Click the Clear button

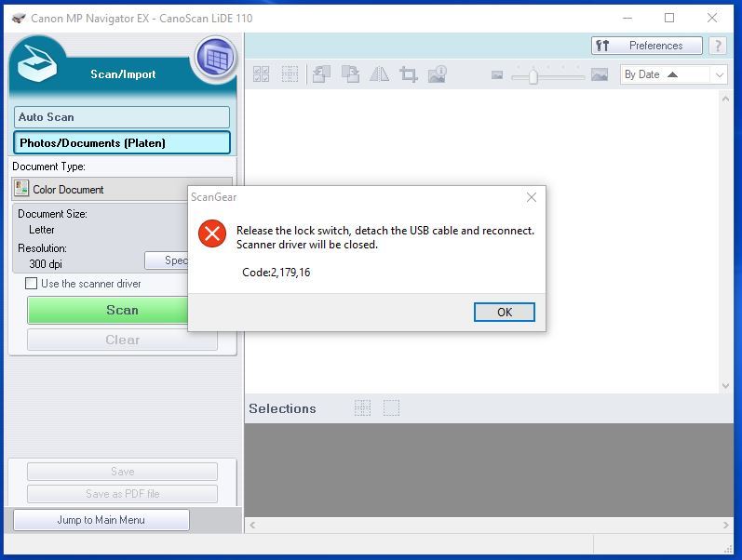pyautogui.click(x=122, y=340)
